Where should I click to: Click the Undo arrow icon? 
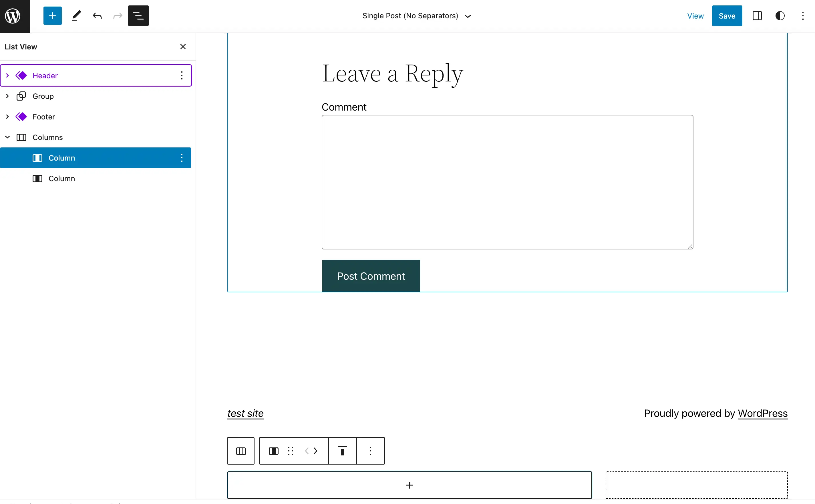point(97,16)
